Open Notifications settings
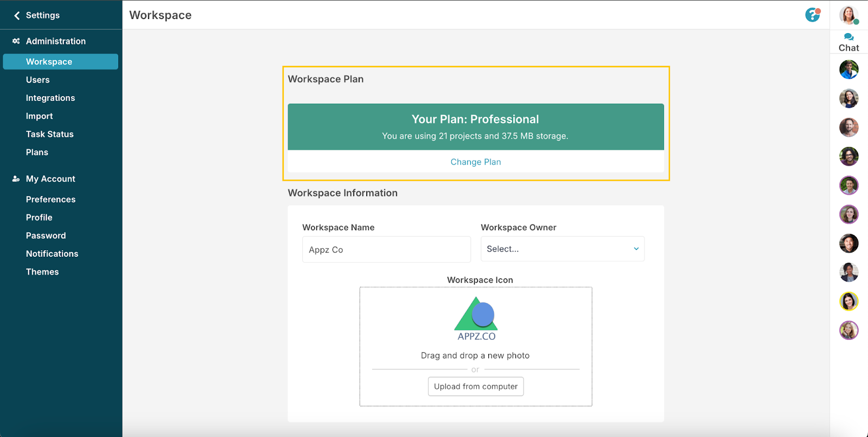The height and width of the screenshot is (437, 868). [x=52, y=254]
